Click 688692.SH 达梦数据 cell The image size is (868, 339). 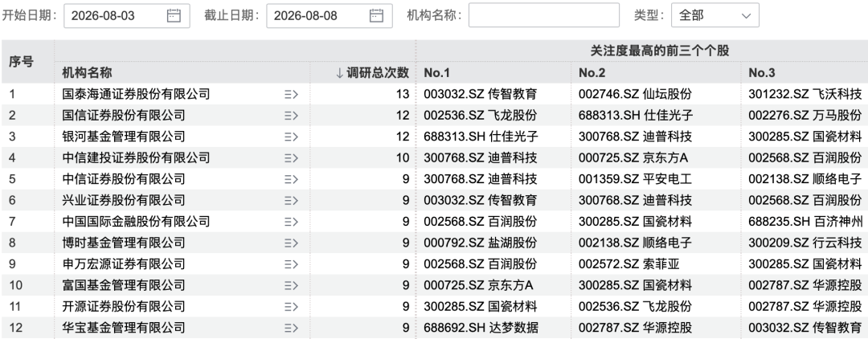coord(481,328)
